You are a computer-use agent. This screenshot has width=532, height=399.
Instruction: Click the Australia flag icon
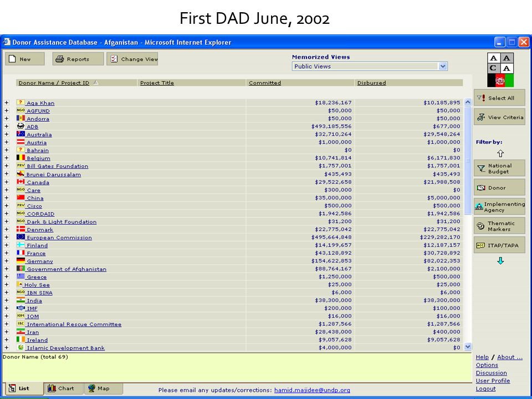pos(21,134)
